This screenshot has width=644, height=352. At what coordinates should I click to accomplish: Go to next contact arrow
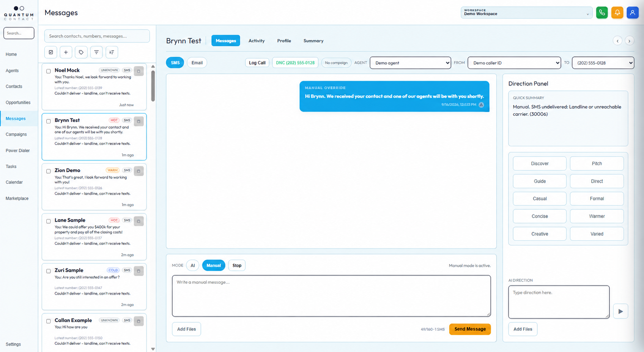[x=630, y=41]
